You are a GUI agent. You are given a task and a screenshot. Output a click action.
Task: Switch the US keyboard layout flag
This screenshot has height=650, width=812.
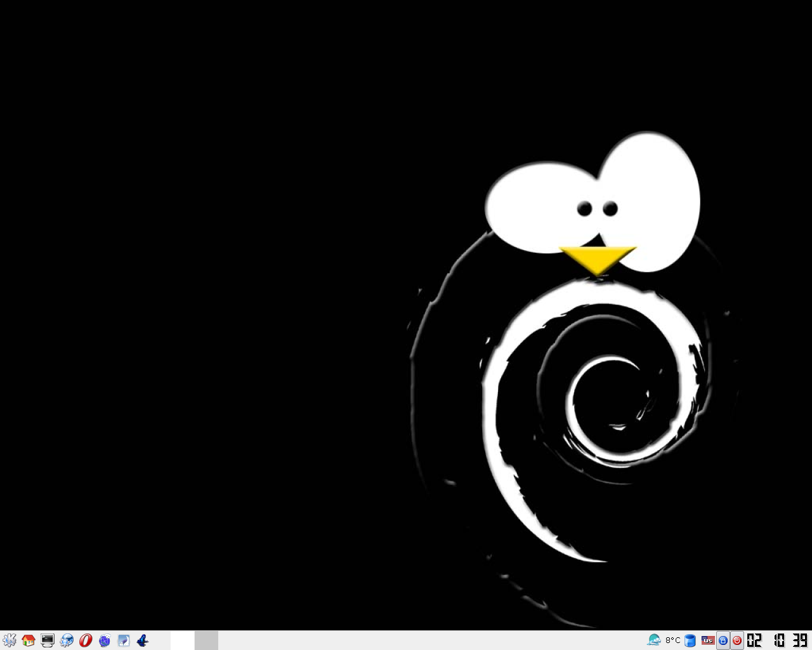pyautogui.click(x=708, y=640)
